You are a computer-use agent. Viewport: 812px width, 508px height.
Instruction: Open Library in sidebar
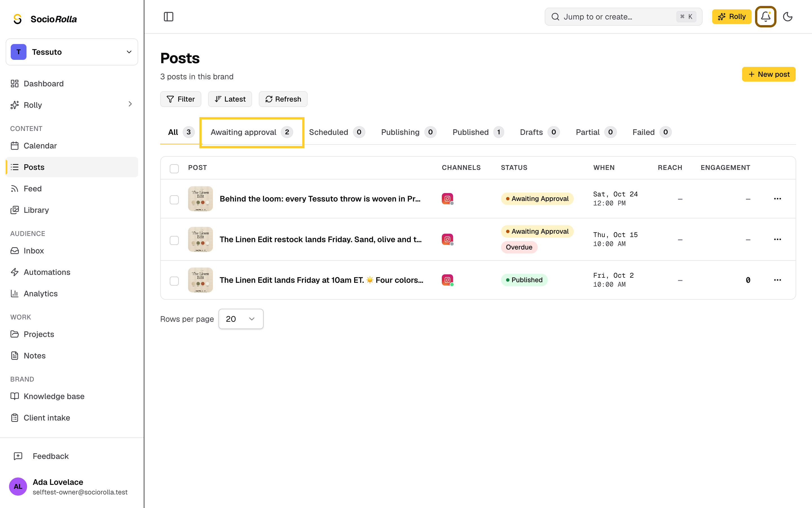click(72, 210)
